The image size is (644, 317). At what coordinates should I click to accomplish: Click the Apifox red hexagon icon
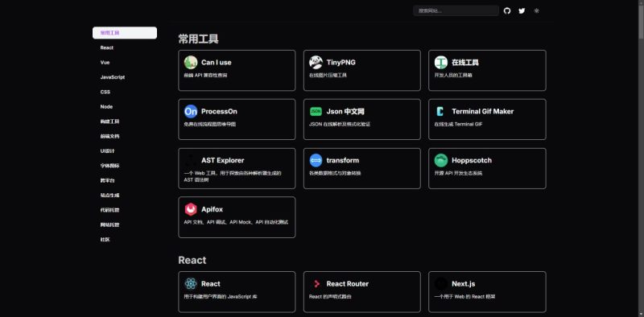191,209
